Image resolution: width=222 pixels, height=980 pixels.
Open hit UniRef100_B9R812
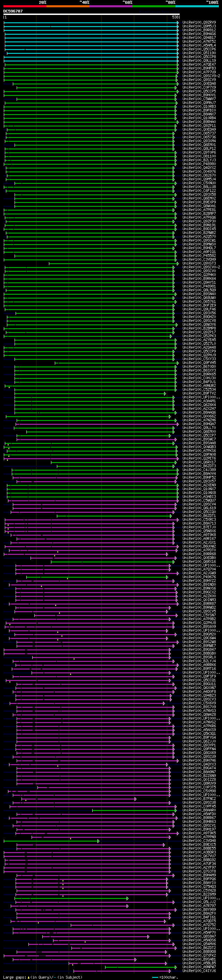coord(199,30)
